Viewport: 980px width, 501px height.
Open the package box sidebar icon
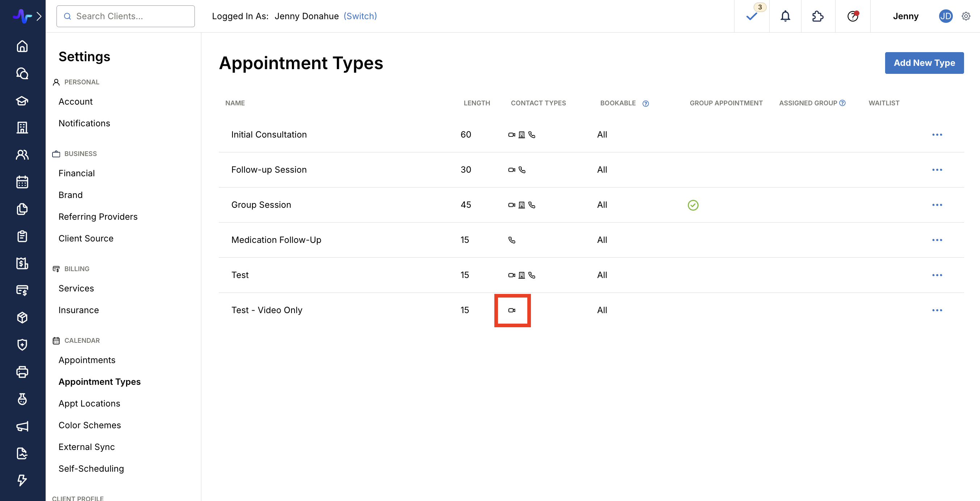tap(22, 318)
